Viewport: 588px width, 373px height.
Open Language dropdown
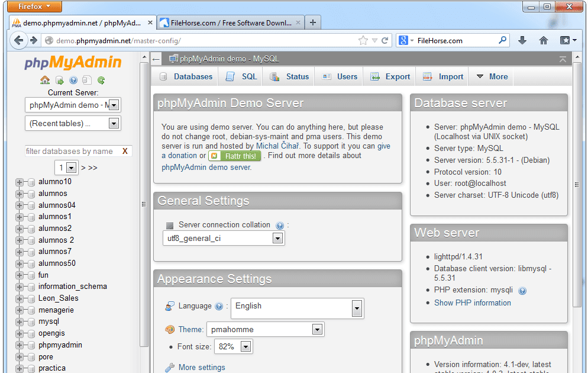(298, 308)
